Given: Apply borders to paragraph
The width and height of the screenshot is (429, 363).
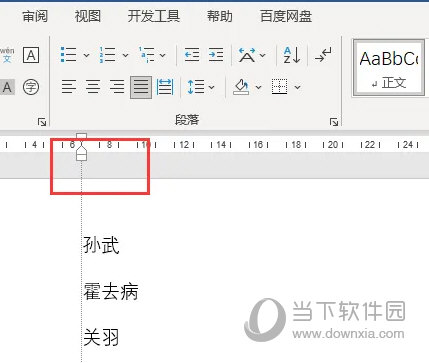Looking at the screenshot, I should tap(279, 87).
